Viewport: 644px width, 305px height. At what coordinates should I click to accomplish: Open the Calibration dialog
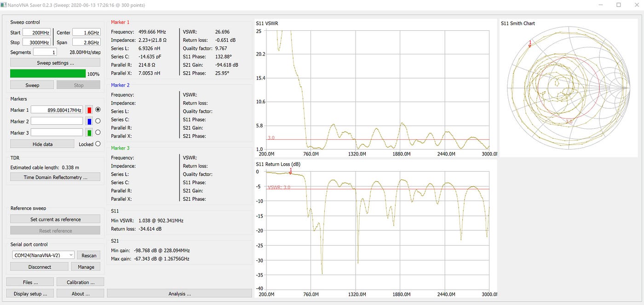point(80,282)
